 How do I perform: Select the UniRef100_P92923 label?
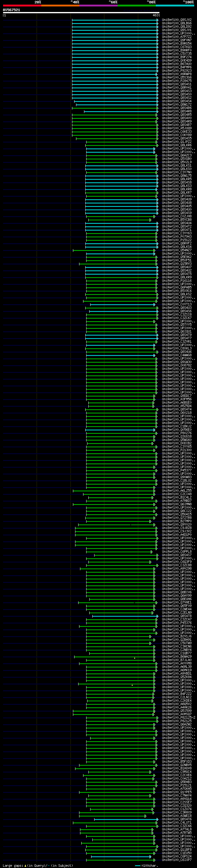click(177, 71)
